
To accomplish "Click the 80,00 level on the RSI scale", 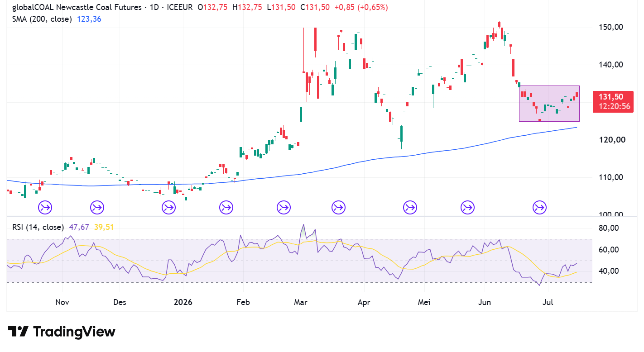I will [609, 228].
